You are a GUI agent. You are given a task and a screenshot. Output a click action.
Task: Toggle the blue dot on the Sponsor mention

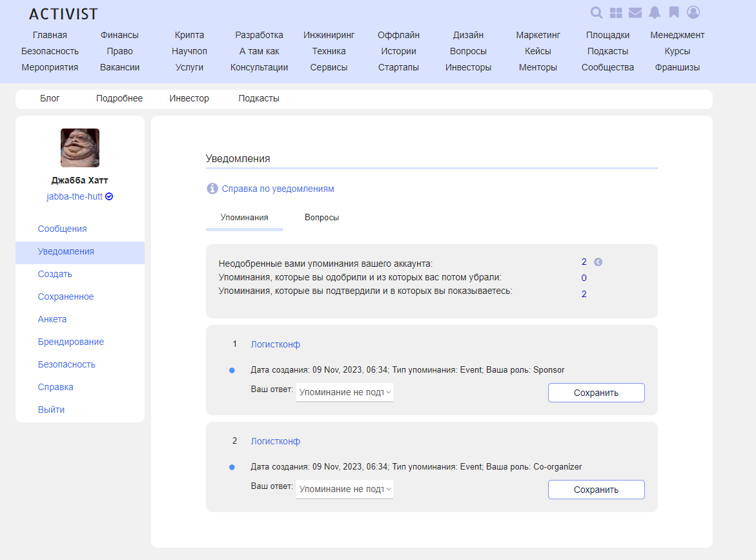click(232, 370)
